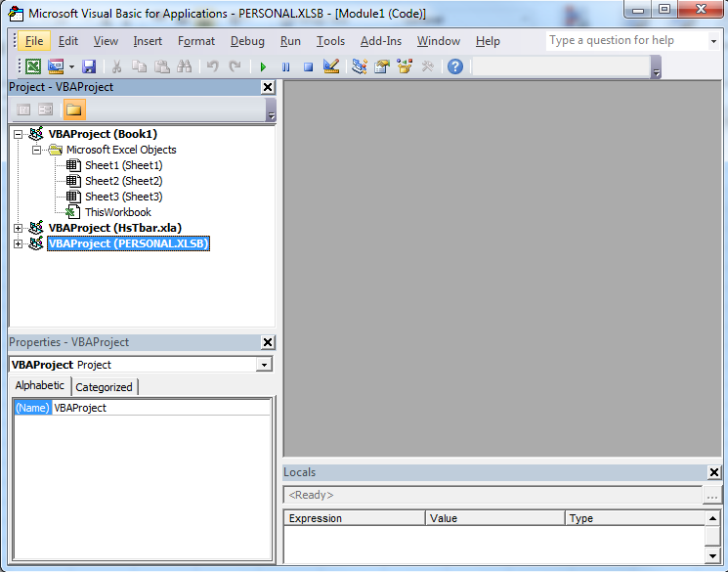
Task: Click the Find binoculars toolbar icon
Action: (x=185, y=66)
